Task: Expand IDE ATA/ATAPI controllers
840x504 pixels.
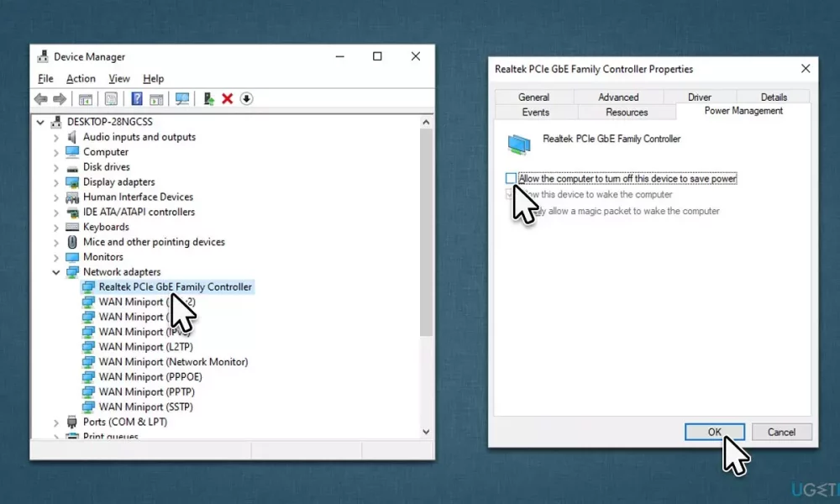Action: pos(55,213)
